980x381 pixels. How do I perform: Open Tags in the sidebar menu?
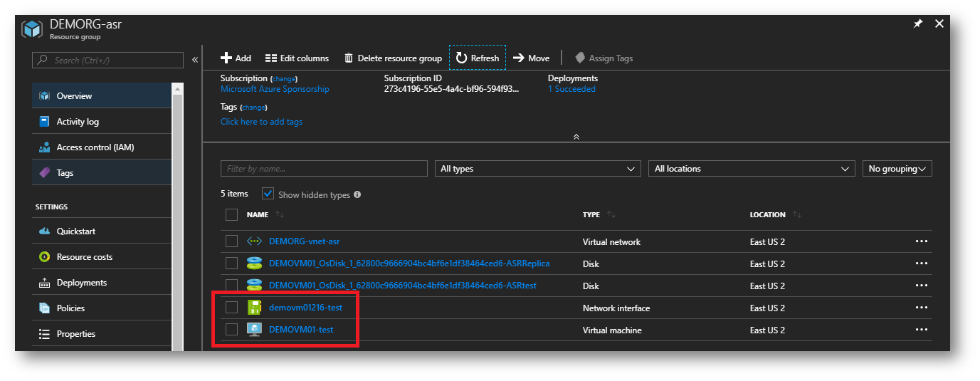pyautogui.click(x=102, y=173)
